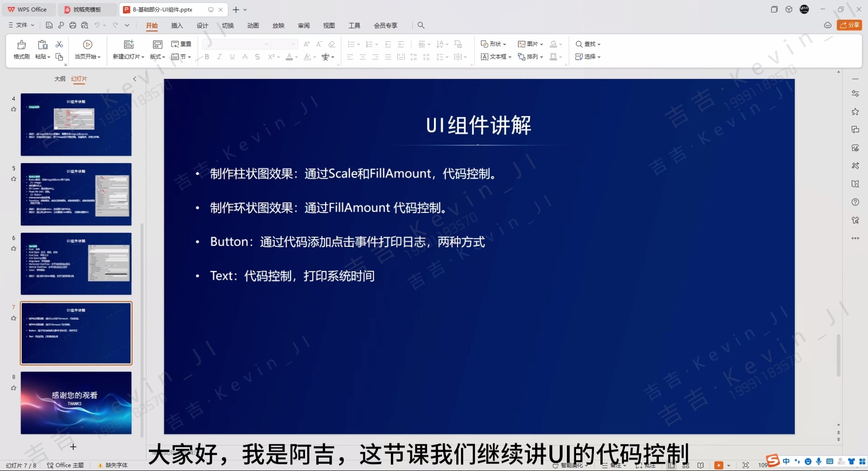
Task: Toggle underline formatting
Action: (232, 57)
